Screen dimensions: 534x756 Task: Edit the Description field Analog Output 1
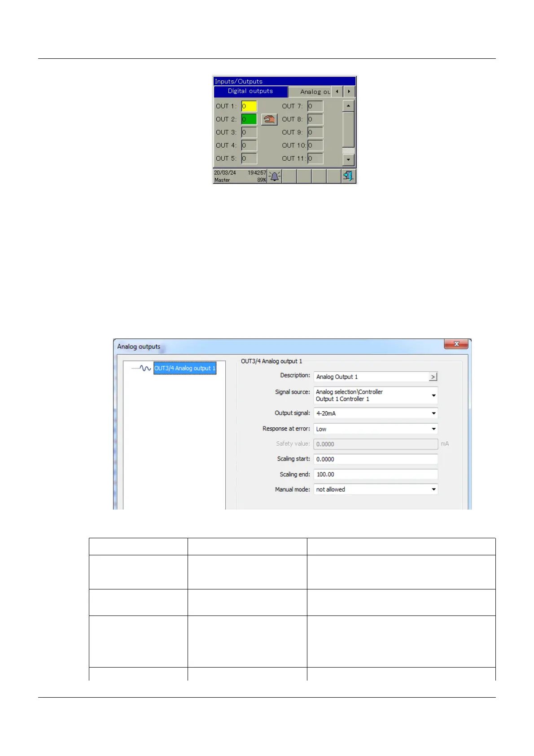pos(372,377)
